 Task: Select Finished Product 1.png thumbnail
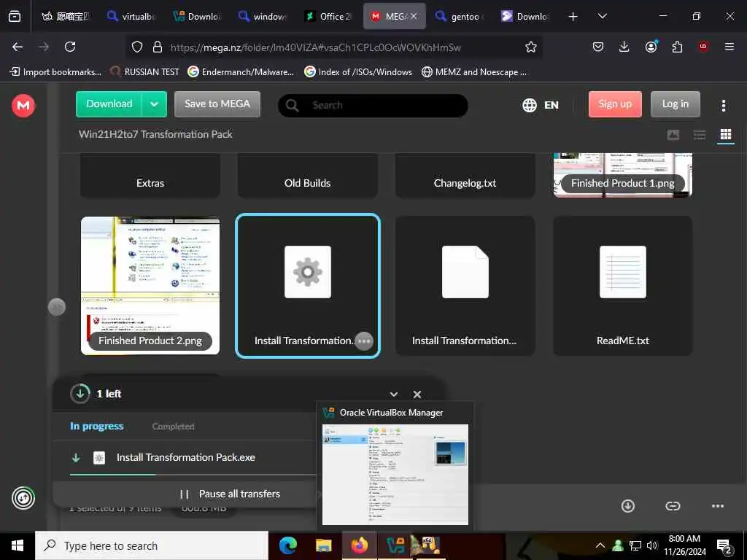[623, 175]
